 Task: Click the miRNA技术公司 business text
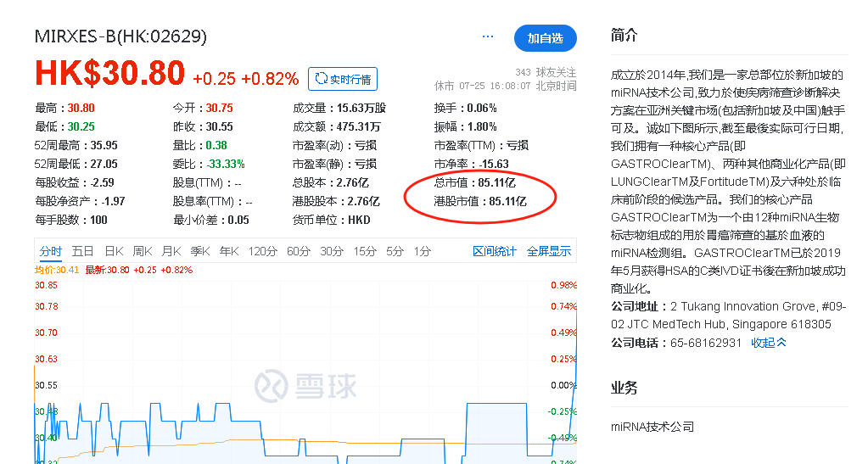652,427
